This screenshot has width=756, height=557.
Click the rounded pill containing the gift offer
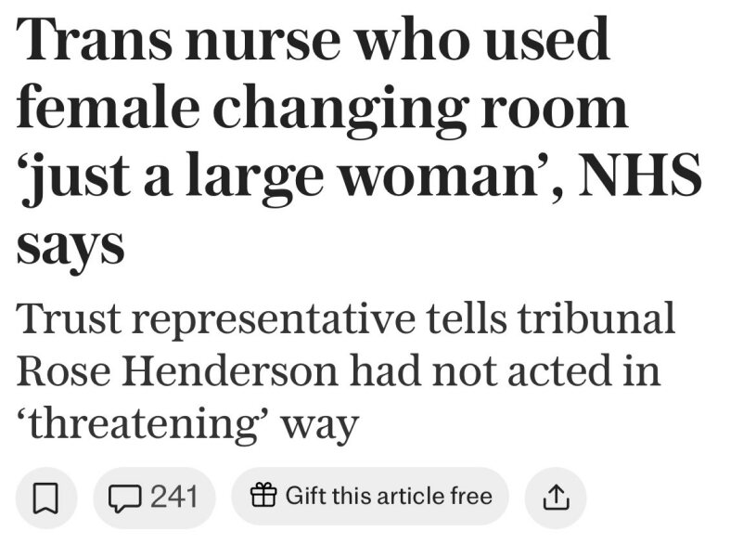coord(369,496)
